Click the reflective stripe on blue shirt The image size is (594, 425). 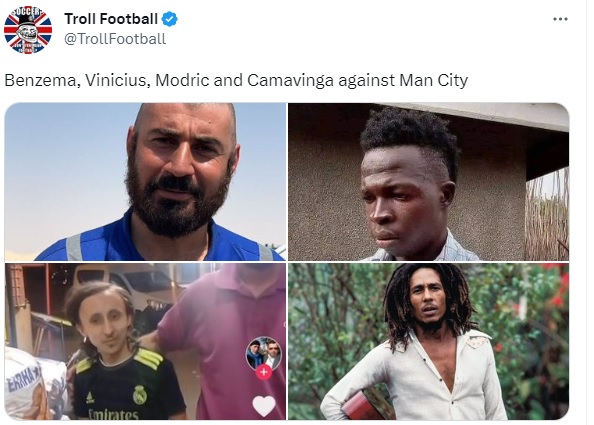click(x=74, y=247)
